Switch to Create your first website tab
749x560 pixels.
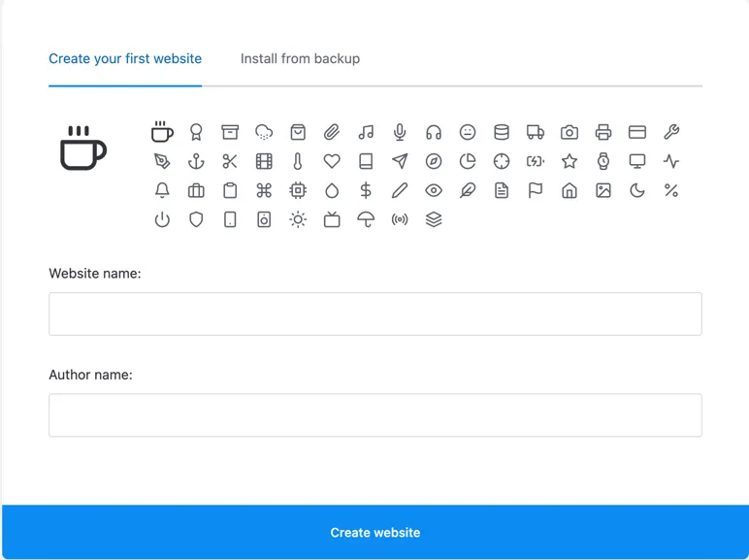click(125, 59)
